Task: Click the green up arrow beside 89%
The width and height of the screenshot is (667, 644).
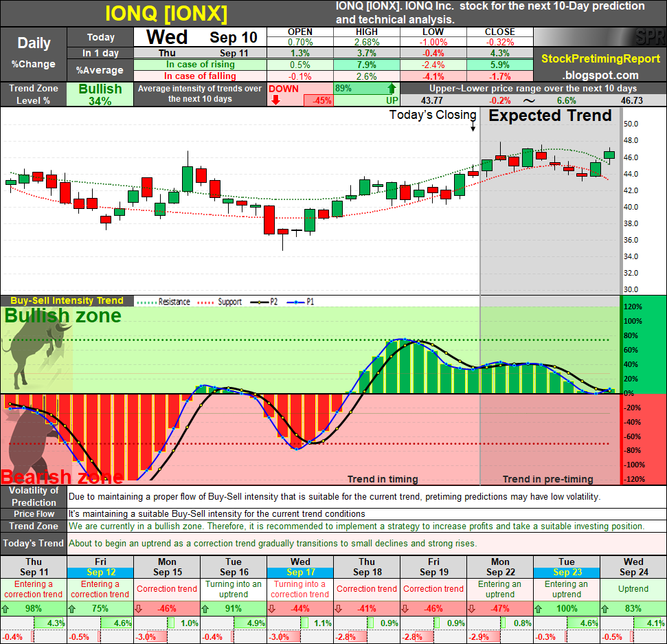Action: tap(392, 89)
